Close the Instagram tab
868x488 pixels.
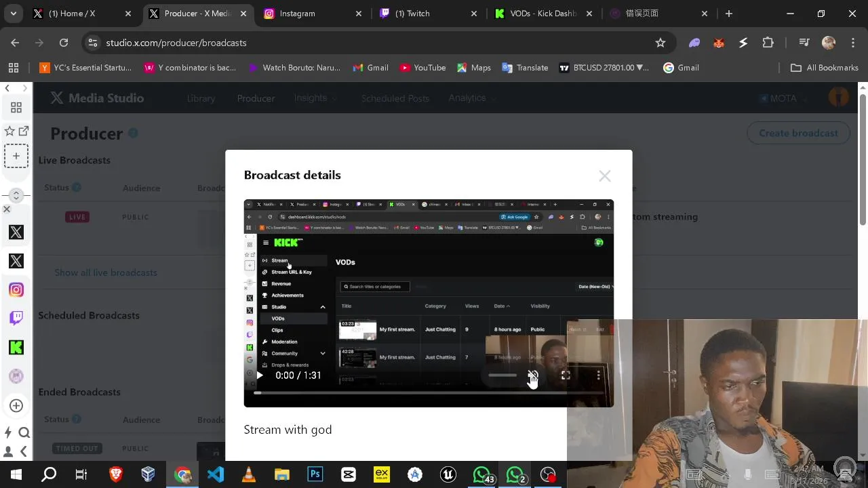tap(359, 14)
